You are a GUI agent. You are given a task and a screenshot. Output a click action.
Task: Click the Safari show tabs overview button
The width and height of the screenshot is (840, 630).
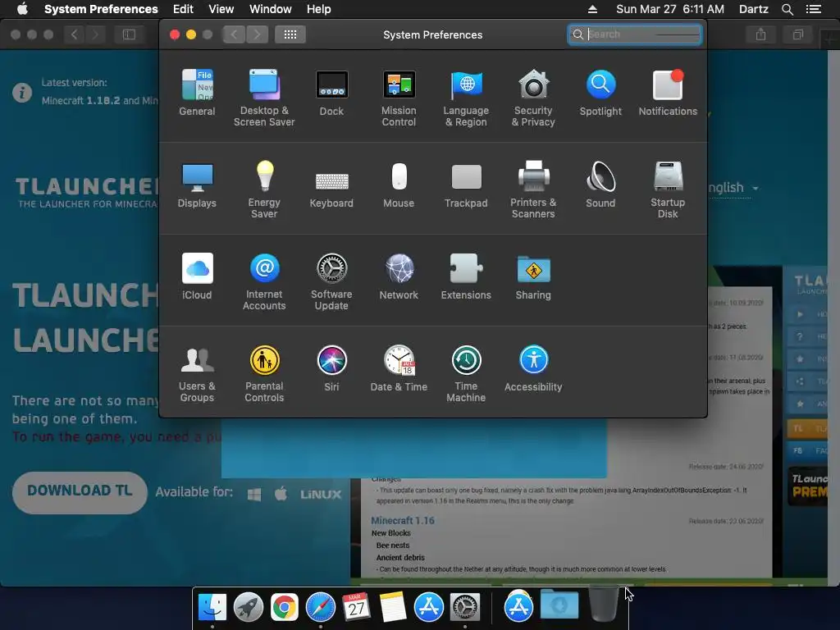tap(797, 34)
